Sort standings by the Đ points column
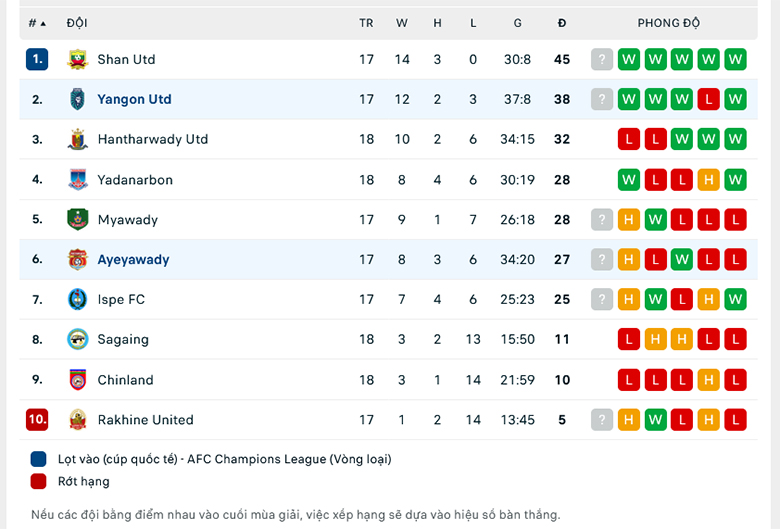The width and height of the screenshot is (780, 529). 562,23
